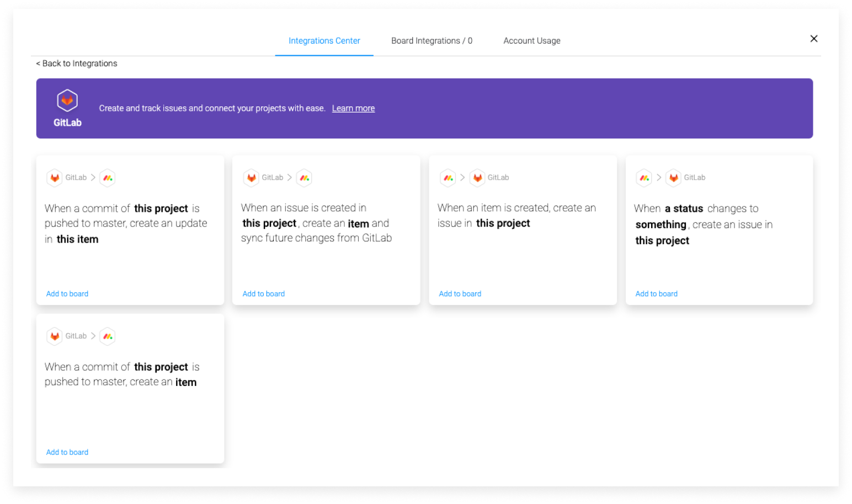Go back to Integrations
The image size is (852, 504).
pyautogui.click(x=76, y=63)
